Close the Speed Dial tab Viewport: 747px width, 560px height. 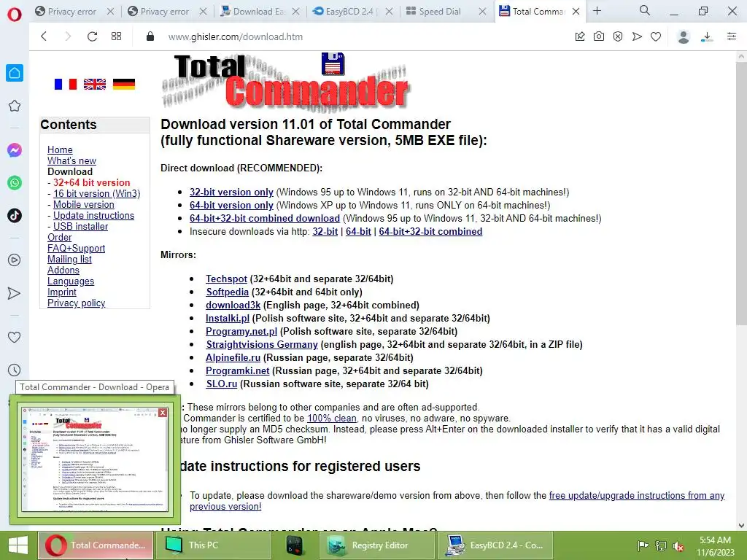tap(483, 12)
